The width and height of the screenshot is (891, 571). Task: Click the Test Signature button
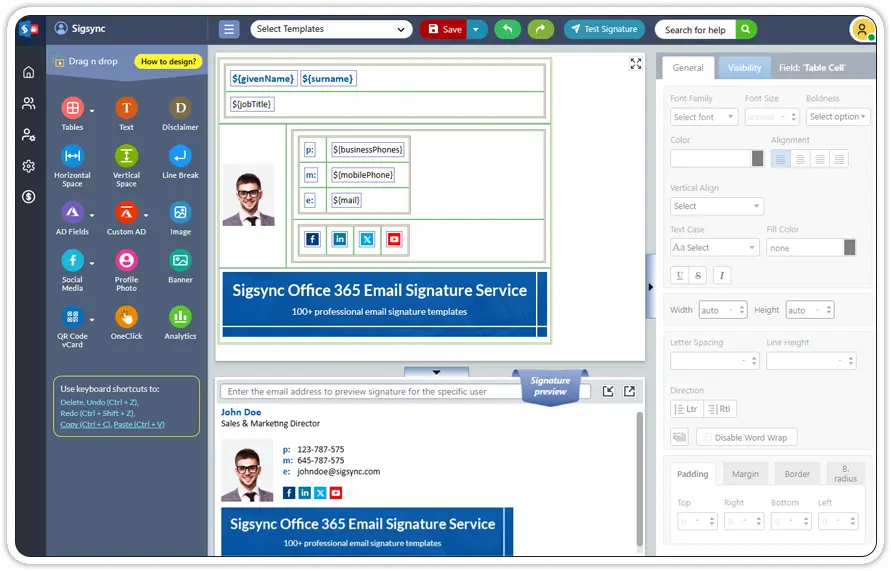point(604,29)
